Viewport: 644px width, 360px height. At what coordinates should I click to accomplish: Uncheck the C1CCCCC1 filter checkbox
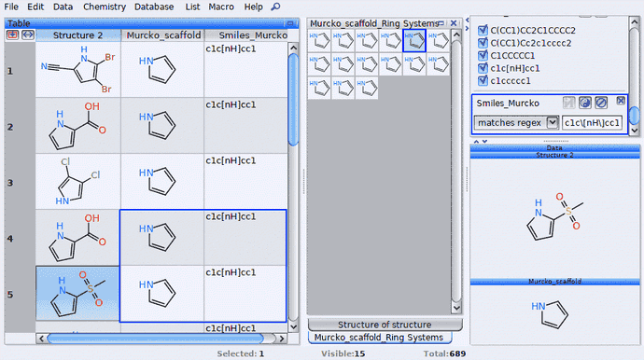coord(483,55)
